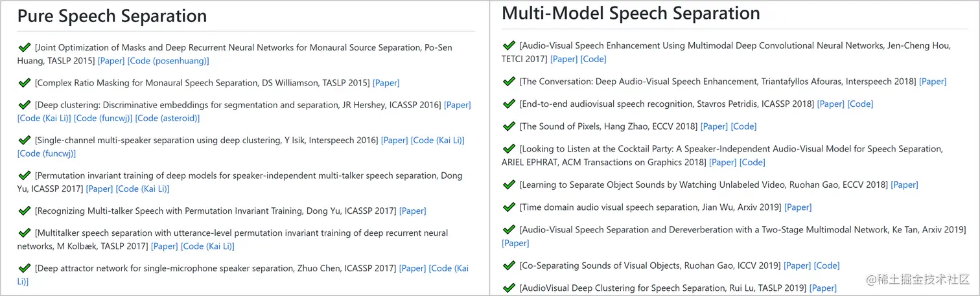Image resolution: width=980 pixels, height=296 pixels.
Task: Open the Code (posenhuang) link
Action: point(168,61)
